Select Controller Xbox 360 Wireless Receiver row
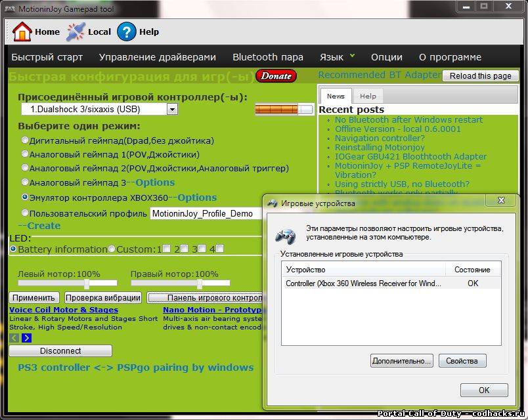This screenshot has height=420, width=528. point(391,283)
